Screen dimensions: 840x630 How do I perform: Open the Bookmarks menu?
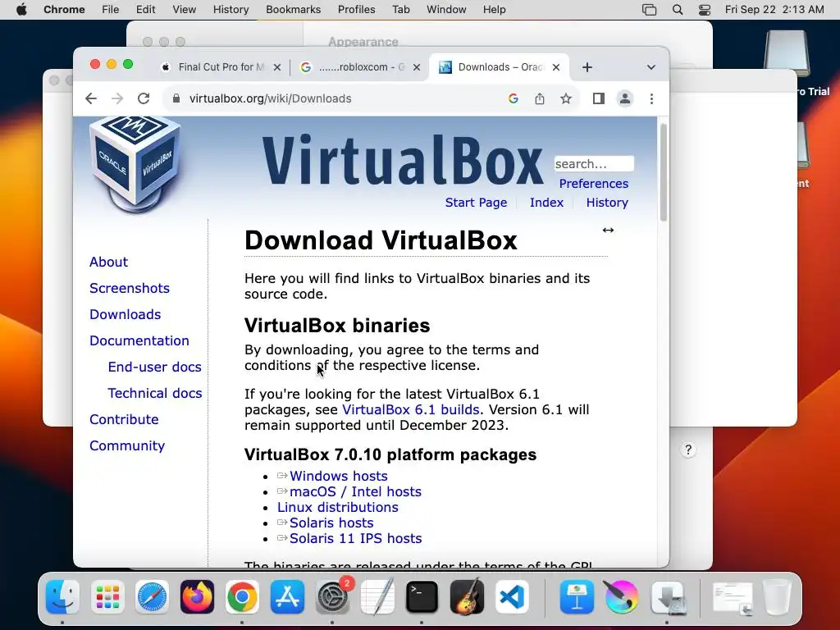click(293, 10)
